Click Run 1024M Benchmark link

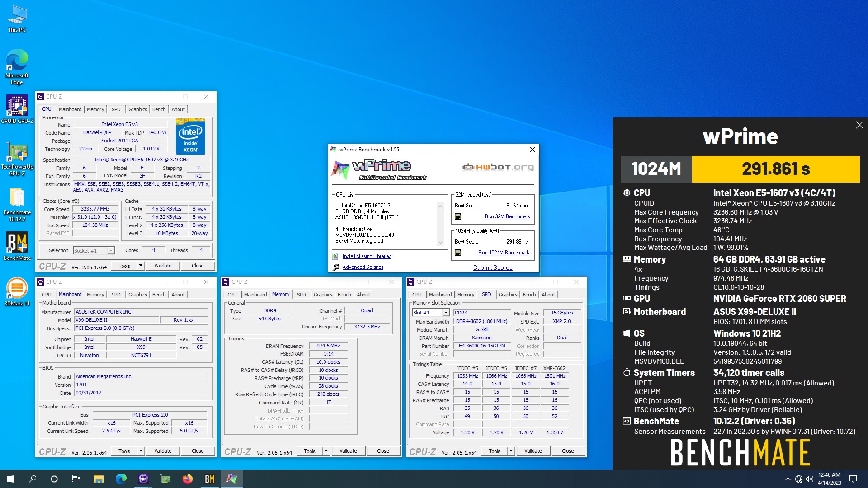click(504, 253)
